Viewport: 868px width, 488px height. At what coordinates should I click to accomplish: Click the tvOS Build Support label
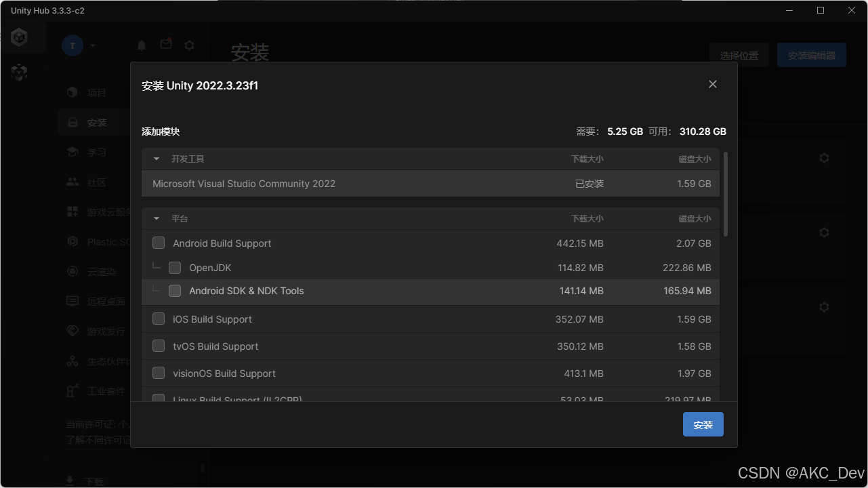pos(215,346)
